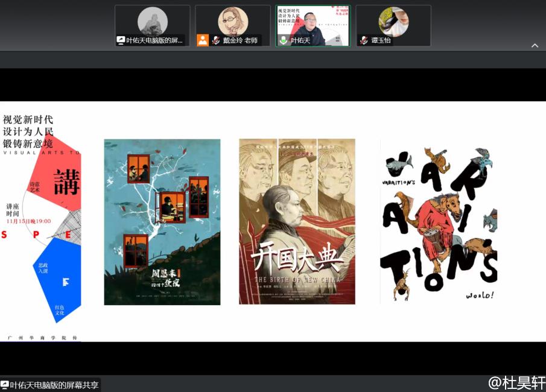Click the muted microphone icon for 谭玉怡
Image resolution: width=546 pixels, height=392 pixels.
click(364, 40)
